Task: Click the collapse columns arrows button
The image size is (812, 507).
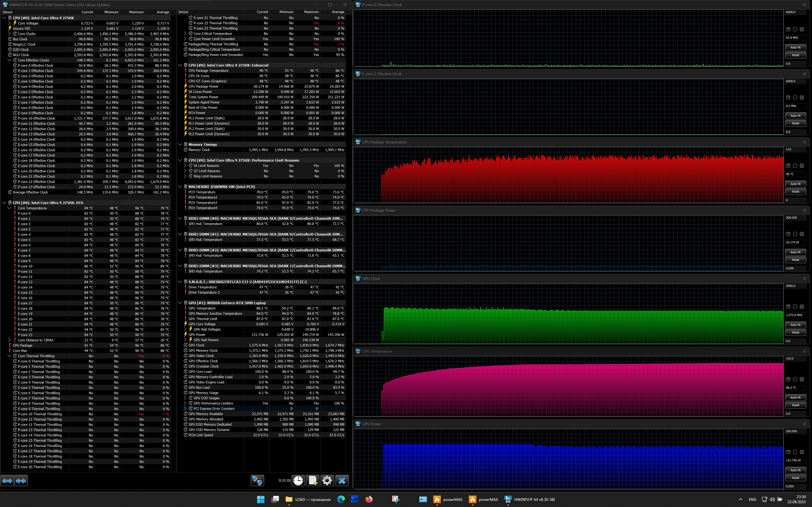Action: click(21, 481)
